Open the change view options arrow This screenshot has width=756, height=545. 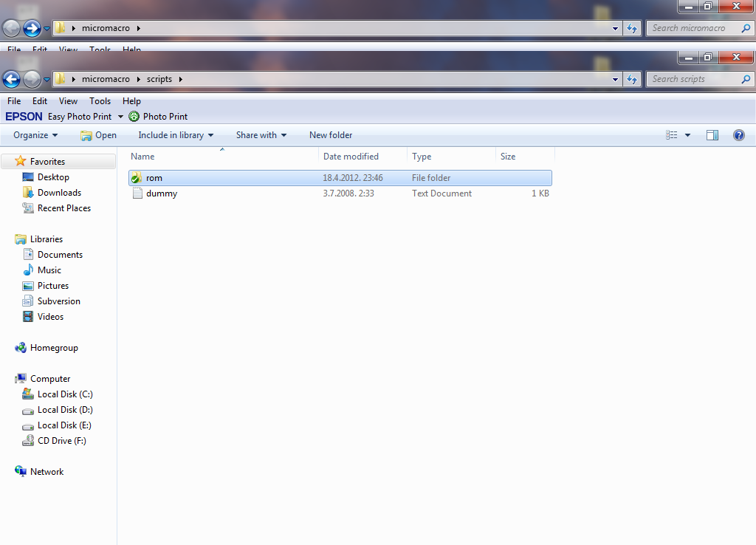click(688, 135)
